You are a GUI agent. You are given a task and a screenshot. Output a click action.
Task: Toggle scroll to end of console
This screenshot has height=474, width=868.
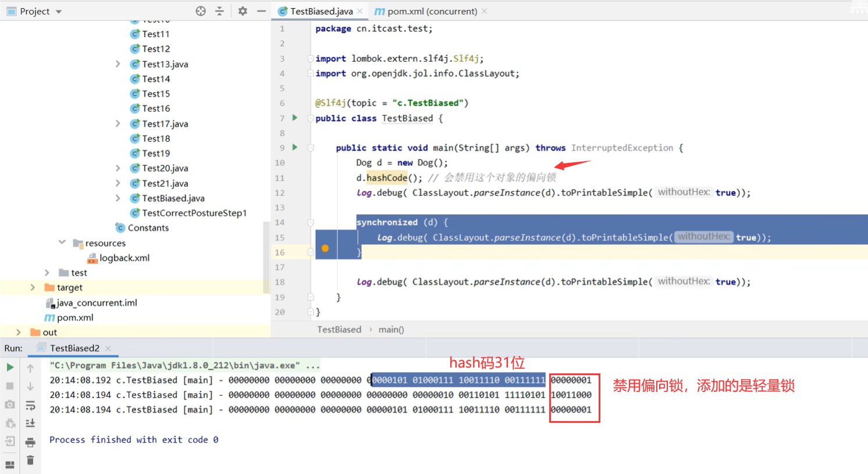click(30, 423)
